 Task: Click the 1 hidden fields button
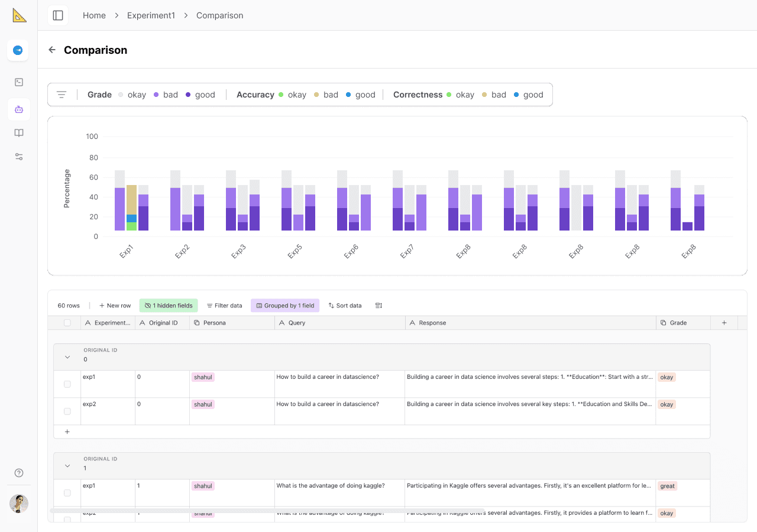pyautogui.click(x=169, y=306)
